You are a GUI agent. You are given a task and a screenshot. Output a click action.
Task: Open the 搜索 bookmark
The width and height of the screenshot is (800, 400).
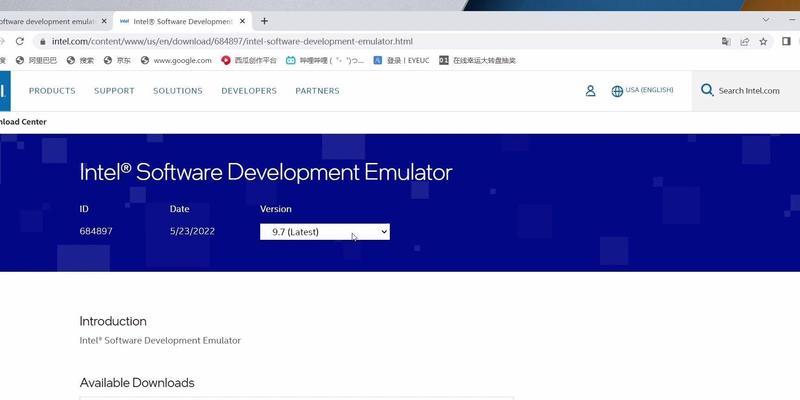(80, 60)
